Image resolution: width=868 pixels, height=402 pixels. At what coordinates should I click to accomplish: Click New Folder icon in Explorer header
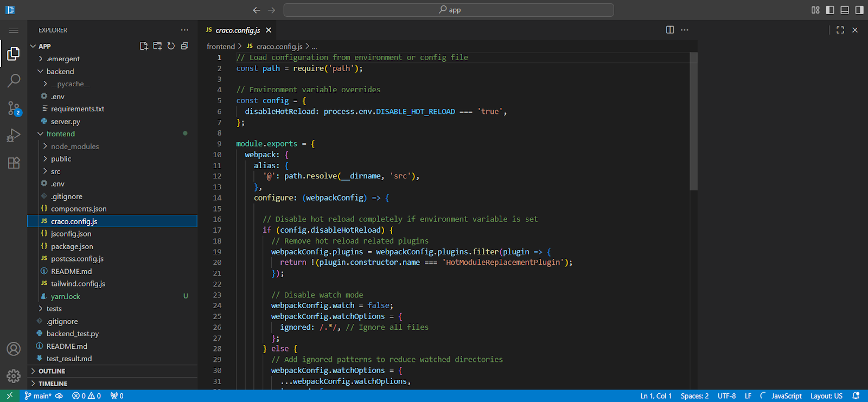click(x=157, y=46)
